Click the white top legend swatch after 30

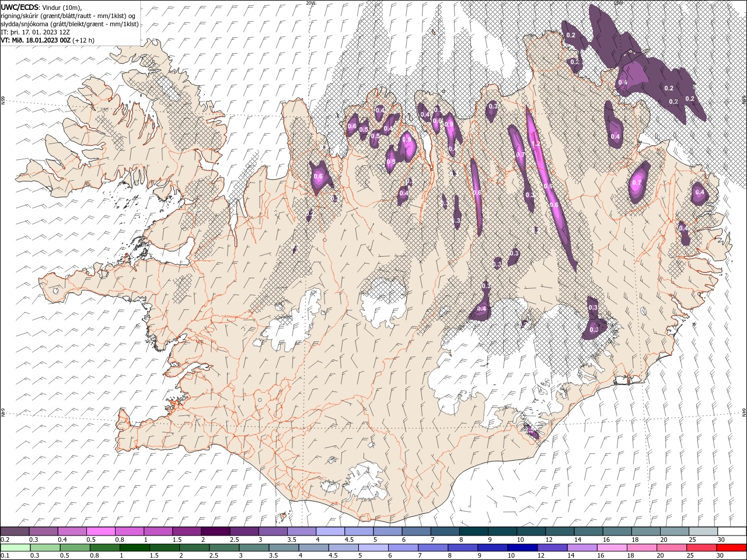[x=732, y=531]
